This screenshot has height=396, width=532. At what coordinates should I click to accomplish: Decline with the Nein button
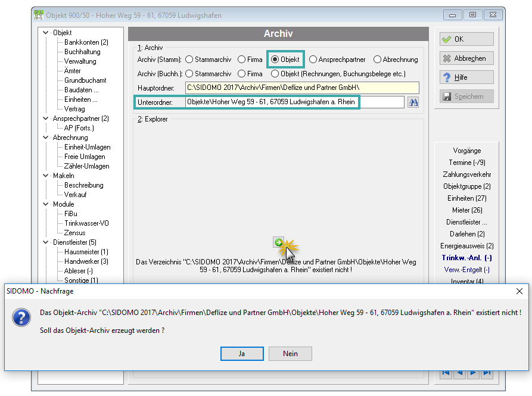click(x=290, y=354)
